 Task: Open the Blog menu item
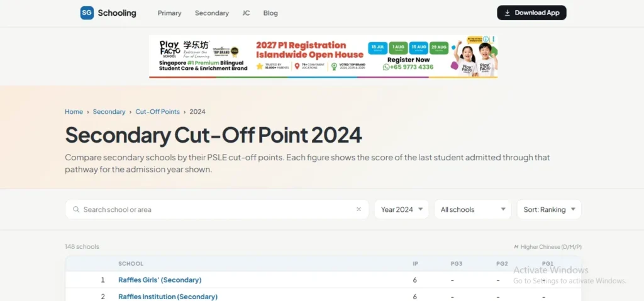tap(270, 13)
